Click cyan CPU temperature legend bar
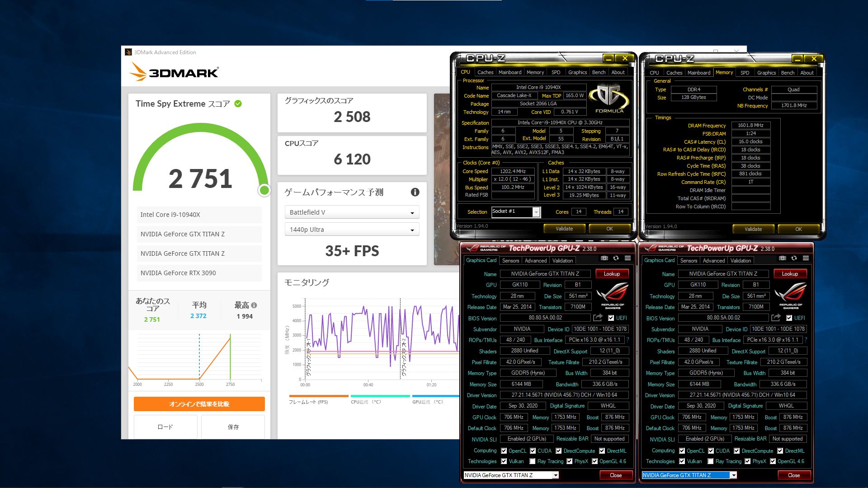 pos(380,396)
